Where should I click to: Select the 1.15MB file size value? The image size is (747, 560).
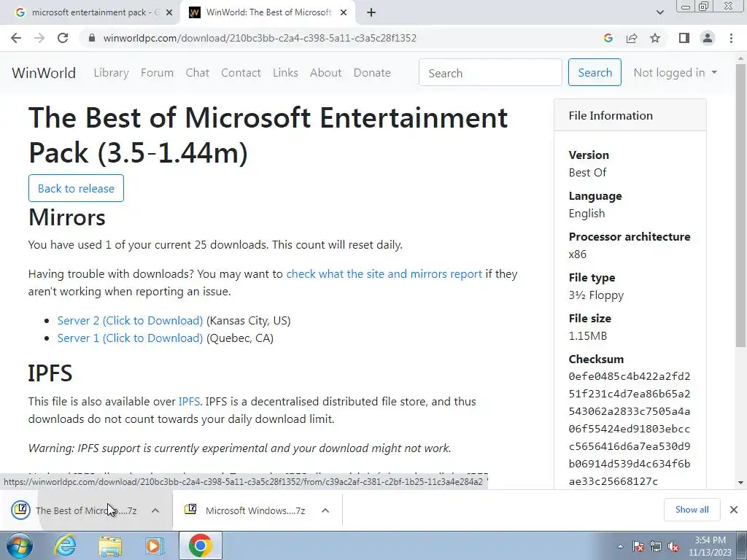click(587, 335)
